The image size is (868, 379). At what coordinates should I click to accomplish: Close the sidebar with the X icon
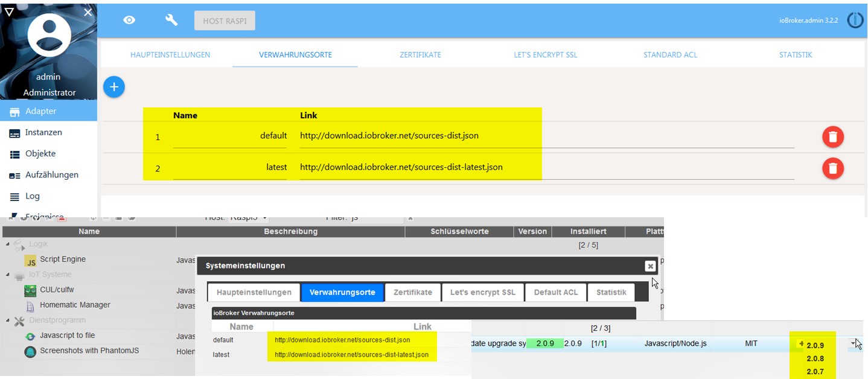coord(88,11)
